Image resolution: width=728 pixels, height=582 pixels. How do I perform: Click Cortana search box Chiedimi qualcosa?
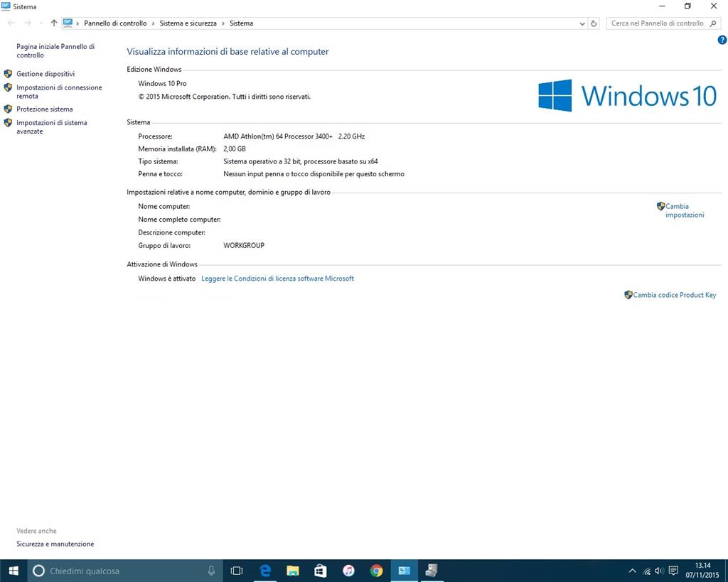click(123, 571)
